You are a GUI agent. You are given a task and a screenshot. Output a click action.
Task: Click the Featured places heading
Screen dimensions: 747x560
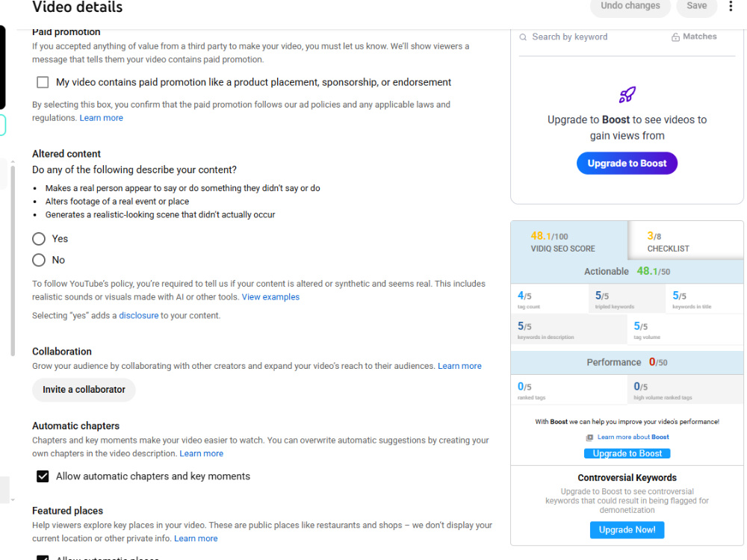click(67, 511)
